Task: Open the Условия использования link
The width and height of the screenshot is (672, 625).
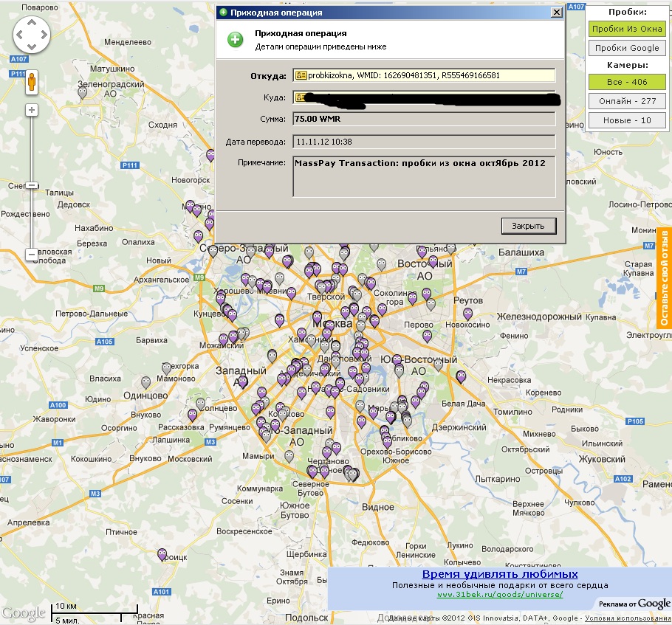Action: (x=628, y=618)
